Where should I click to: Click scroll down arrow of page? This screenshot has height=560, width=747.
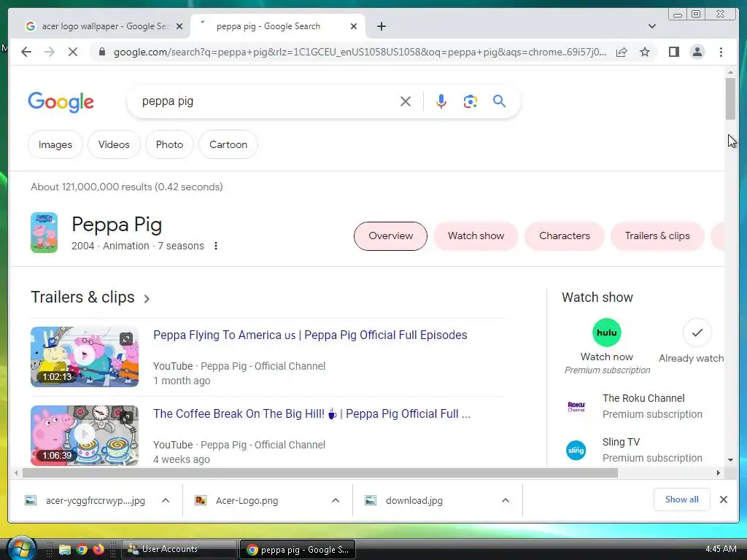[x=730, y=460]
